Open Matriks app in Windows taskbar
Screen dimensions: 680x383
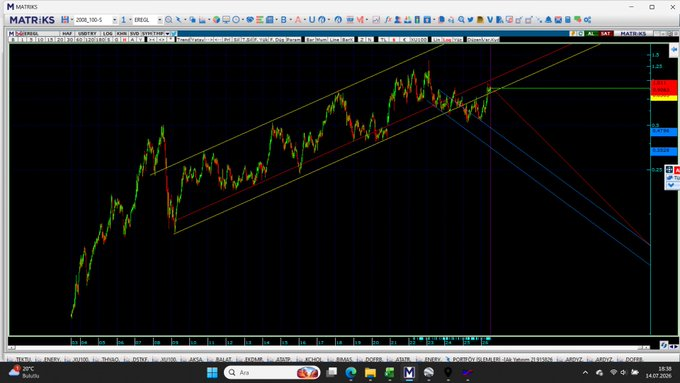[x=409, y=372]
